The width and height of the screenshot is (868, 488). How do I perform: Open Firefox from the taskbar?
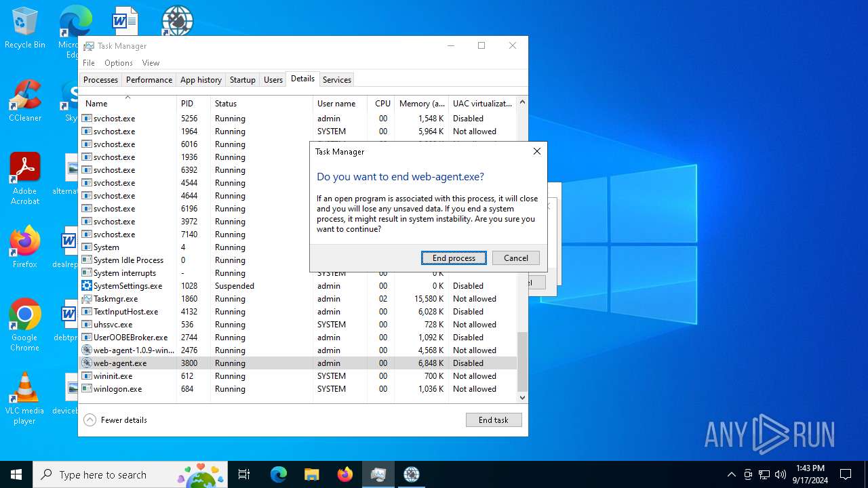[x=345, y=474]
